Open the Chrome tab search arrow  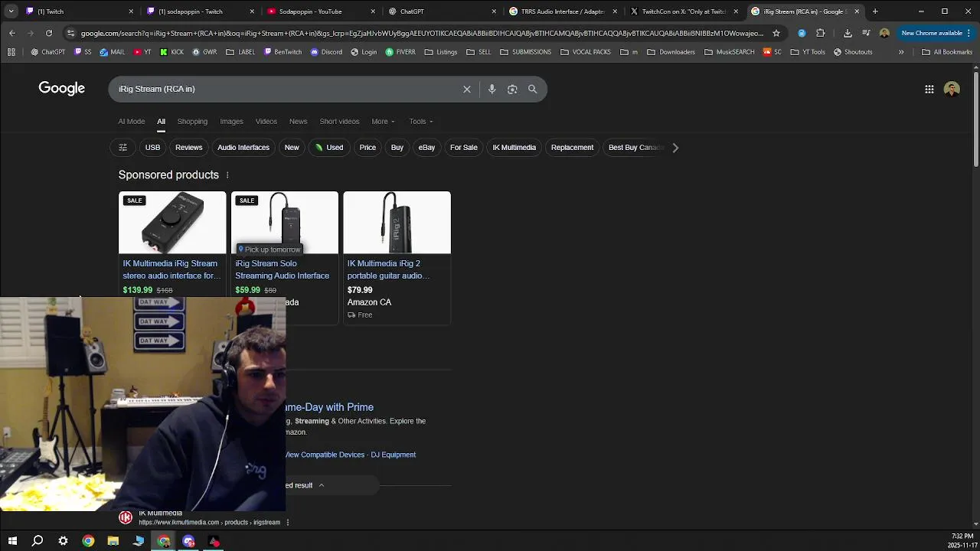(11, 11)
